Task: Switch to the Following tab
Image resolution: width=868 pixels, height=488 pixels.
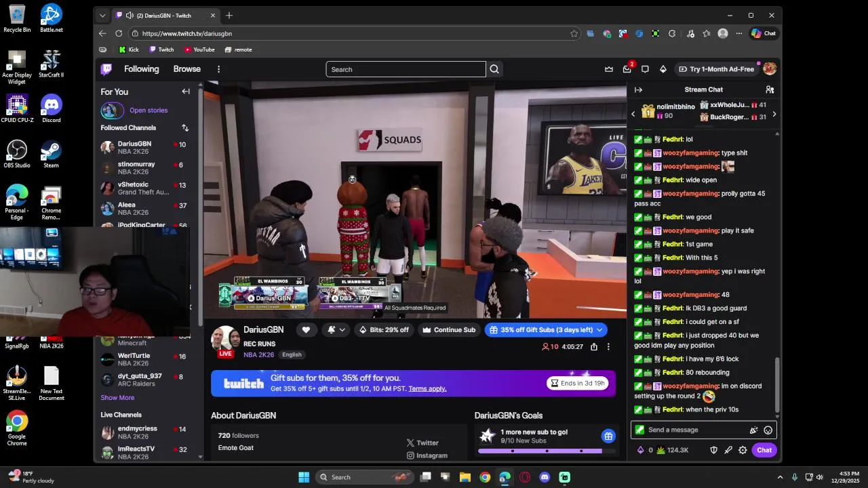Action: coord(141,69)
